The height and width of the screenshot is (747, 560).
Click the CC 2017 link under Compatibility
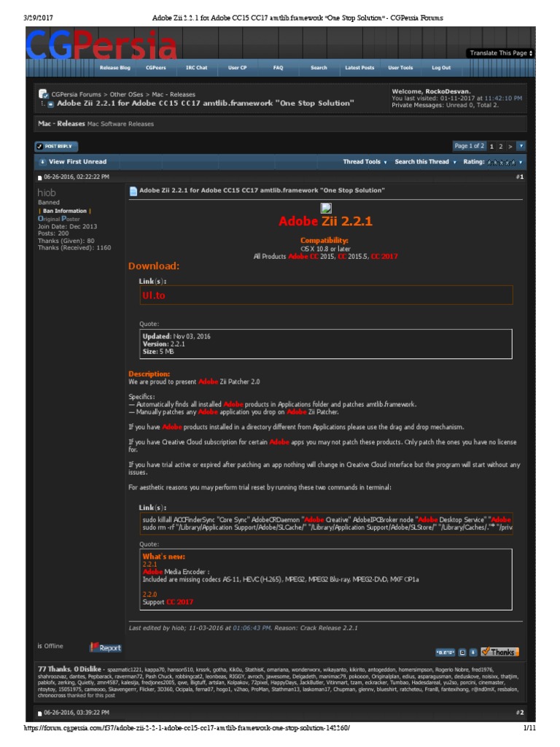tap(384, 256)
